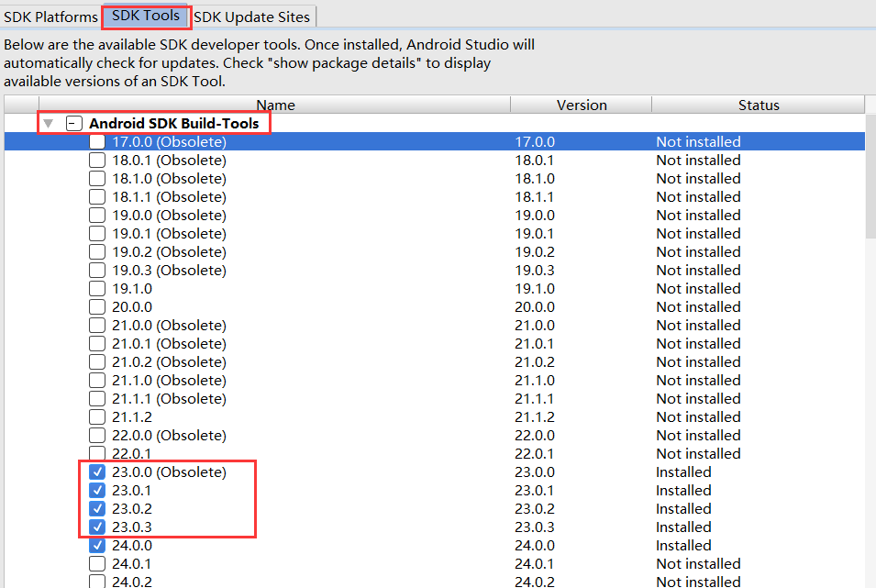Click 'Installed' status of 24.0.0 row

(683, 546)
